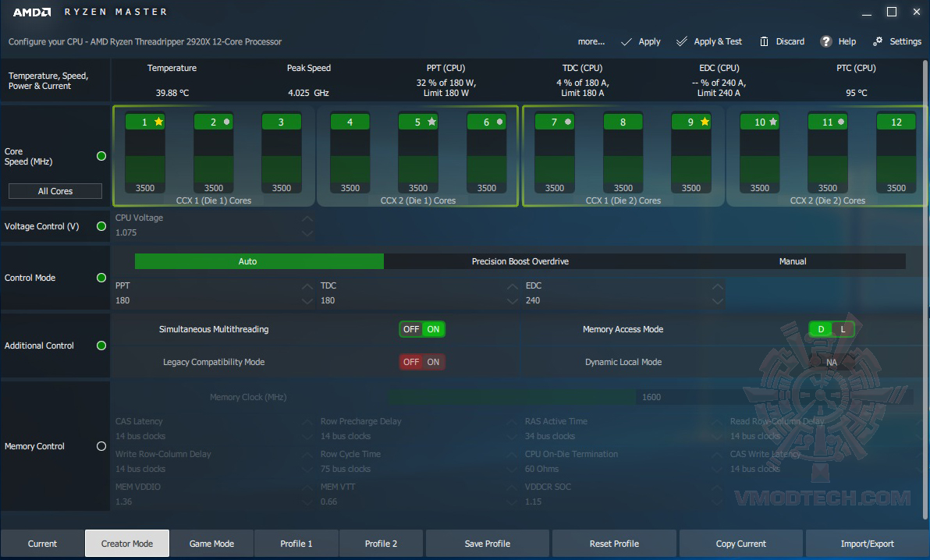Switch Legacy Compatibility Mode toggle

coord(422,362)
